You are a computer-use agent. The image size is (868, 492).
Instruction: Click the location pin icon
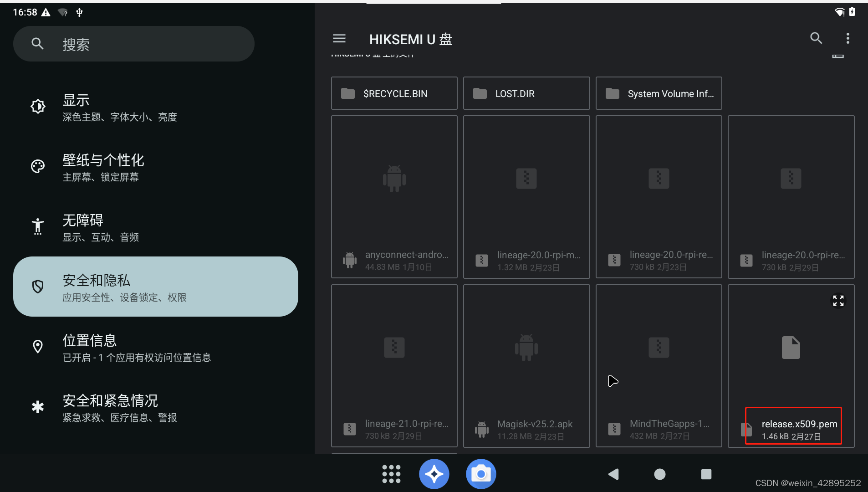click(38, 347)
